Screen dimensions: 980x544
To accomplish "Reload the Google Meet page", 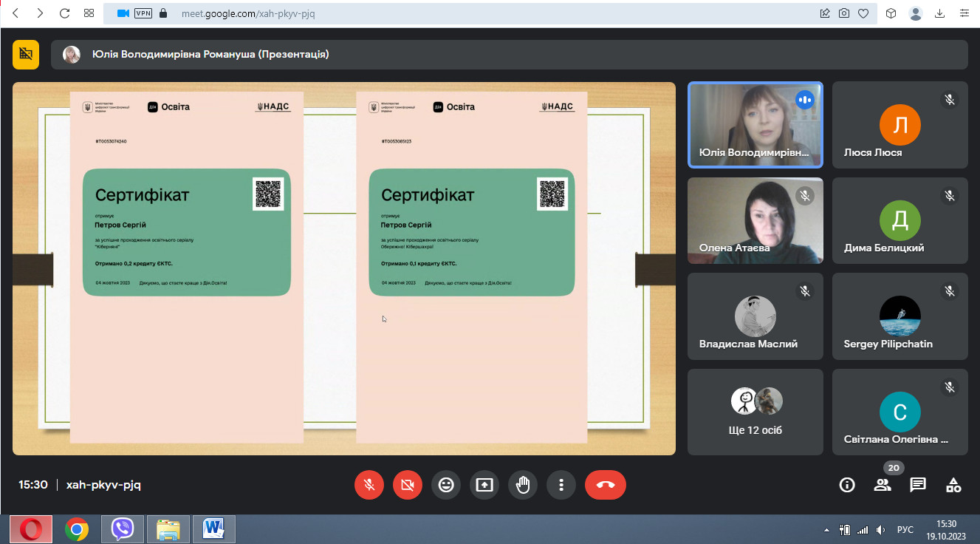I will click(64, 13).
